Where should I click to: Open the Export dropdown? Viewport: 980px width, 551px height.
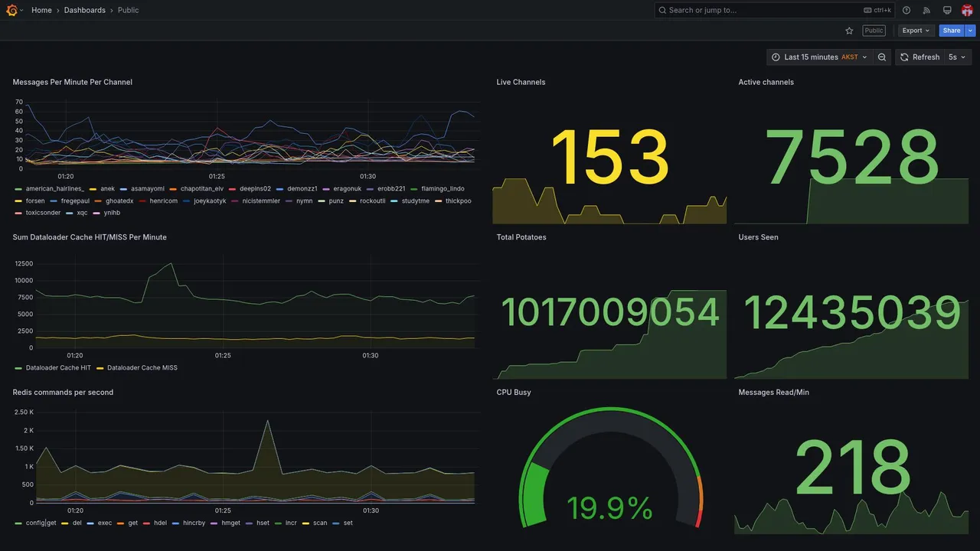point(916,31)
